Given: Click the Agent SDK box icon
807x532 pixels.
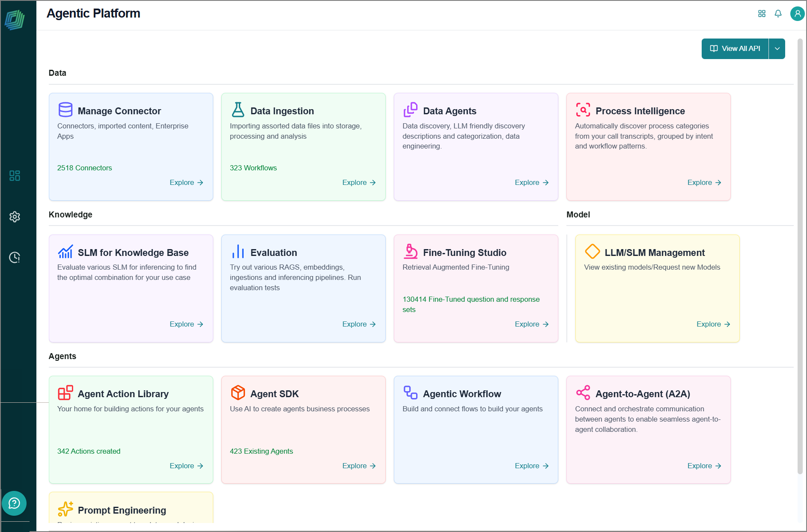Looking at the screenshot, I should 238,392.
